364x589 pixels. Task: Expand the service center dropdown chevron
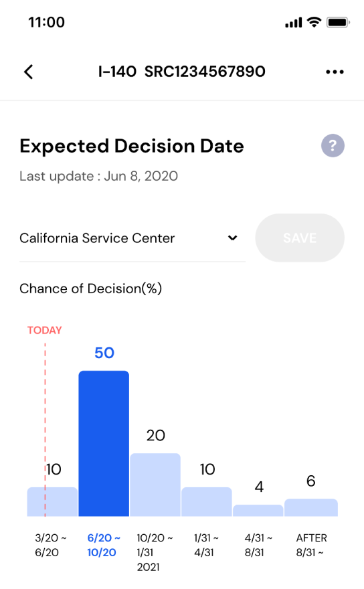[x=233, y=238]
